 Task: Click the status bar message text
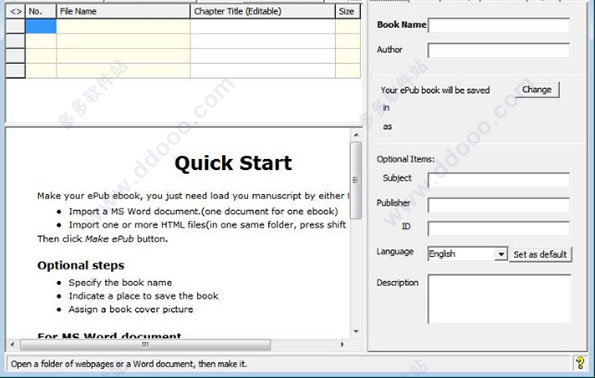point(129,364)
